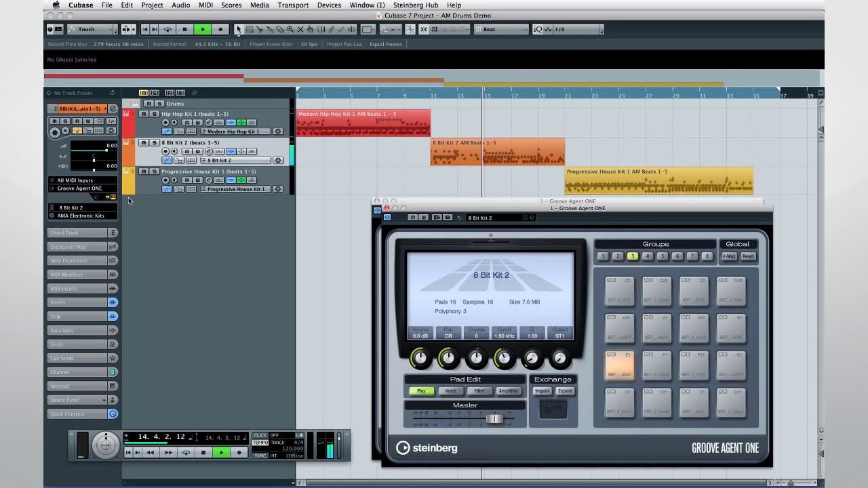Select the Split scissors tool
This screenshot has height=488, width=868.
coord(260,29)
